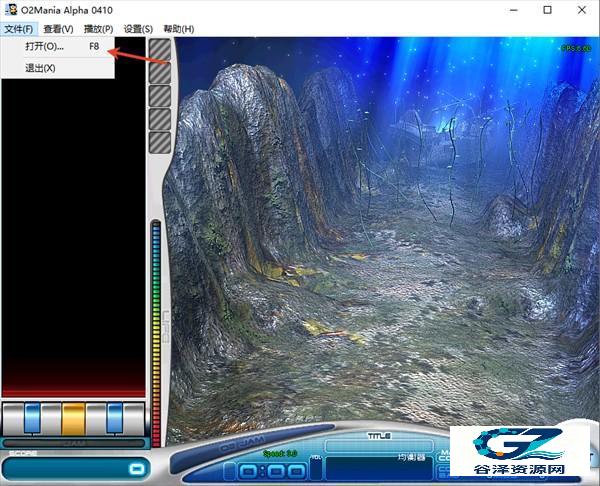Click the TITLE display field
600x486 pixels.
coord(379,446)
